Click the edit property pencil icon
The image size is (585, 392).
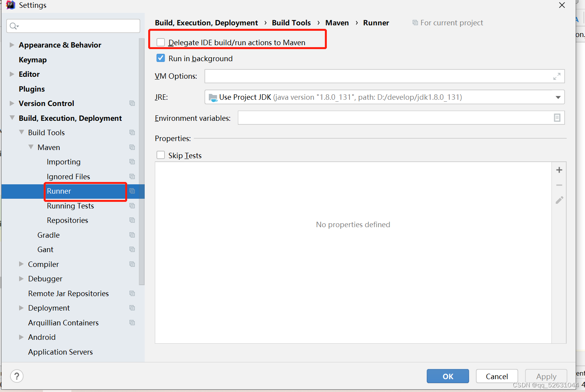(x=559, y=200)
